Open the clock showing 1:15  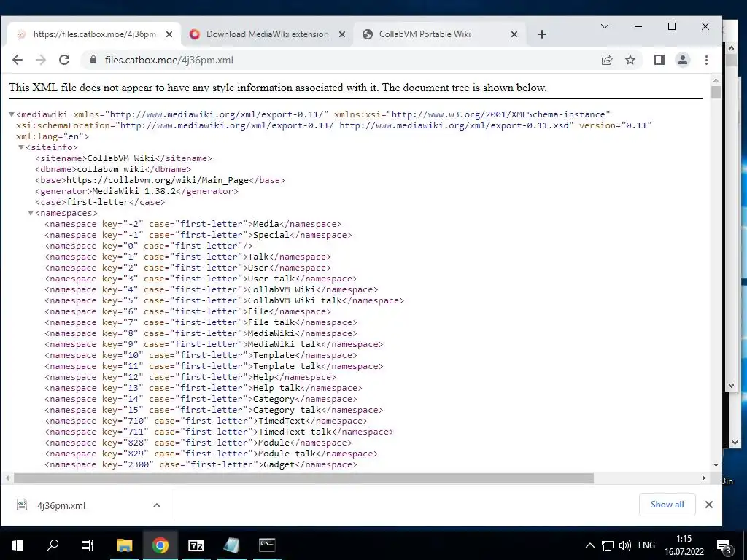click(x=684, y=545)
